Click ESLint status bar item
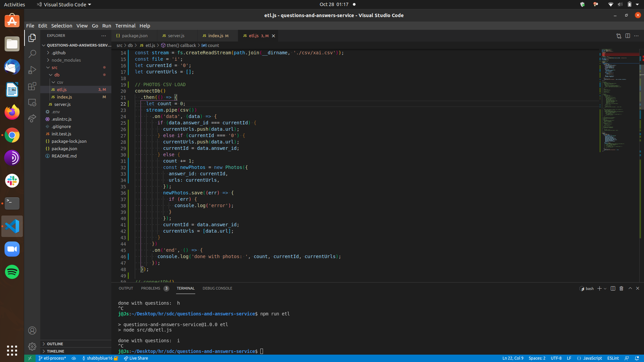 [613, 358]
